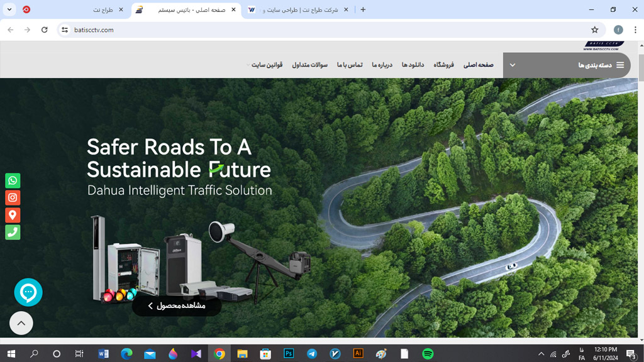Open the سوالات متداول menu item

click(x=309, y=65)
